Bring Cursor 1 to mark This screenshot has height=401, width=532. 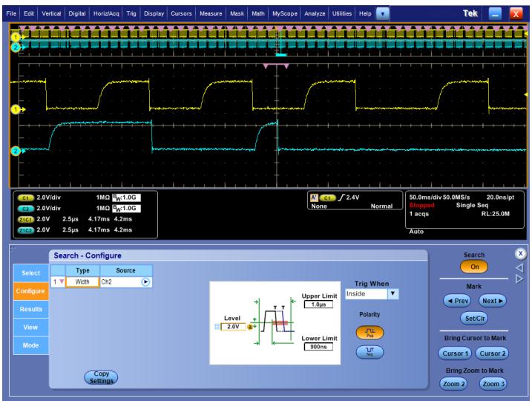click(x=455, y=353)
